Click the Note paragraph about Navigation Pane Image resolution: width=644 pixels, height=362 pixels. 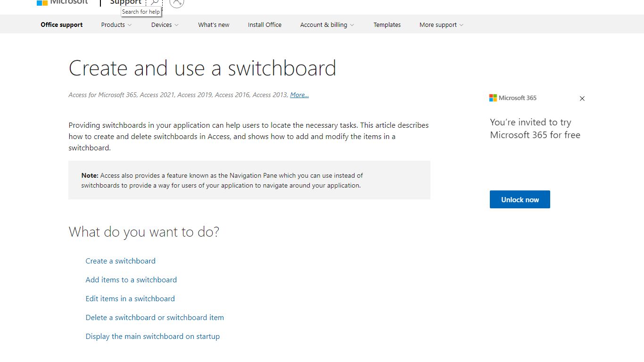coord(222,180)
